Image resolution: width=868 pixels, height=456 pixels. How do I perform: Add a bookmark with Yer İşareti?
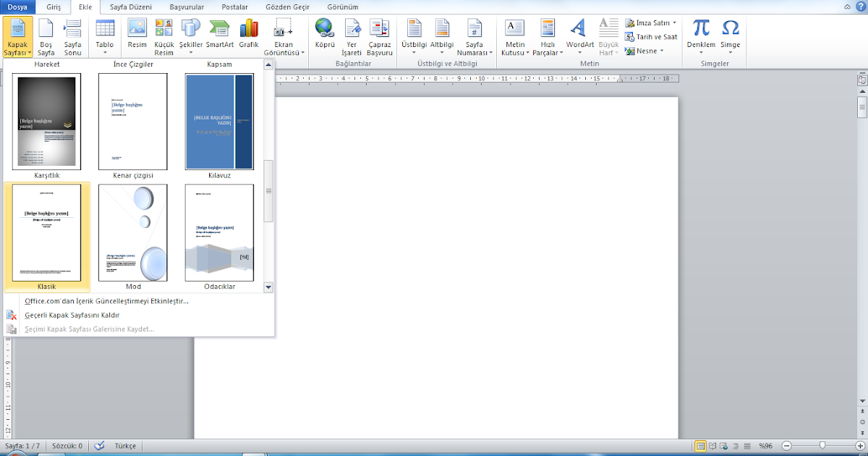352,37
